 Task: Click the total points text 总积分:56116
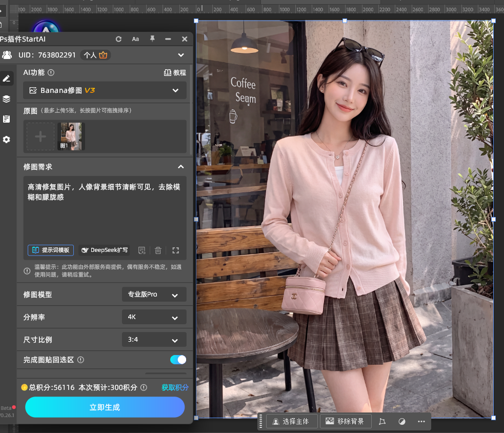pos(52,387)
